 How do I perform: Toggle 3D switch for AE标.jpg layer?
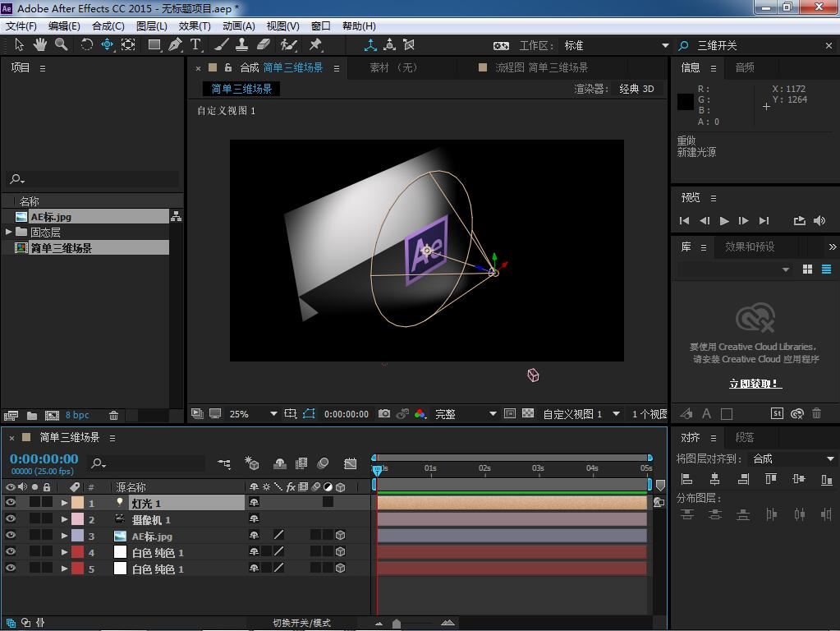[340, 535]
